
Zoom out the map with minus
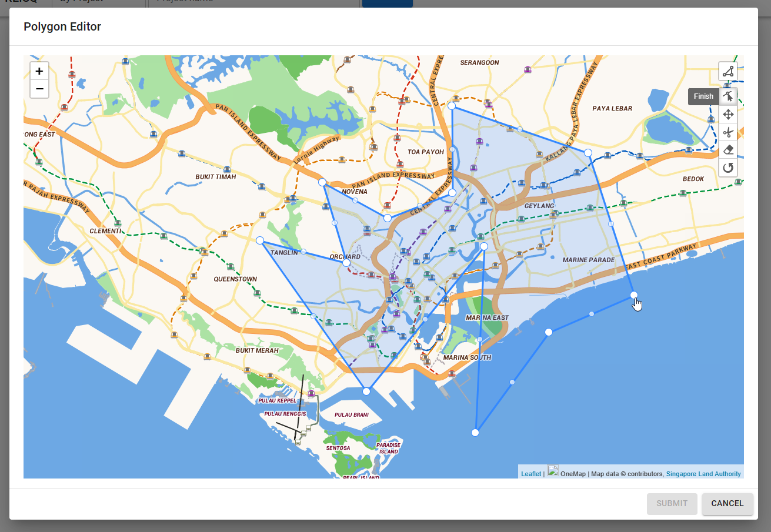click(x=39, y=89)
